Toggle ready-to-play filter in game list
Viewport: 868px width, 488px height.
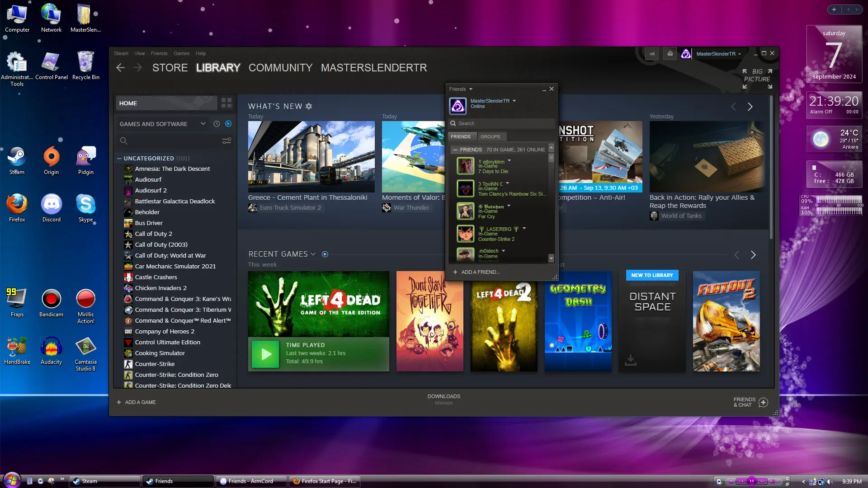228,124
